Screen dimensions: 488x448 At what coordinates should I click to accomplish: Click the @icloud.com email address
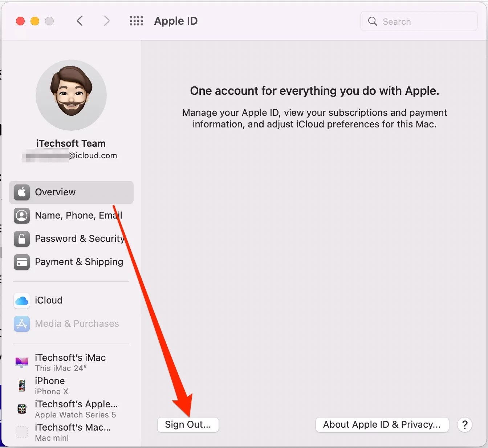pos(93,156)
